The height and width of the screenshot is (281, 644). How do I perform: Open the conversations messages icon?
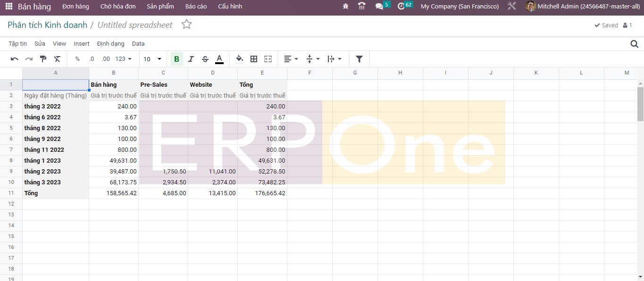click(379, 7)
